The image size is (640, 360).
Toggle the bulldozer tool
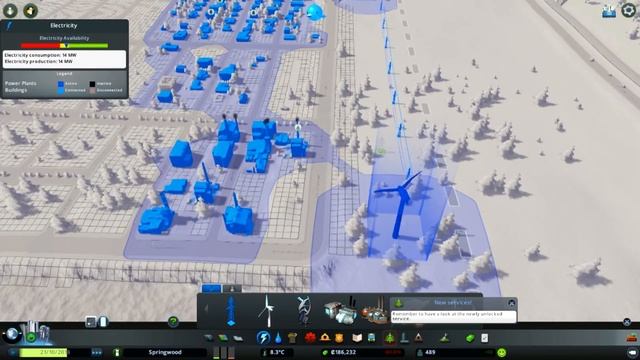pyautogui.click(x=632, y=338)
